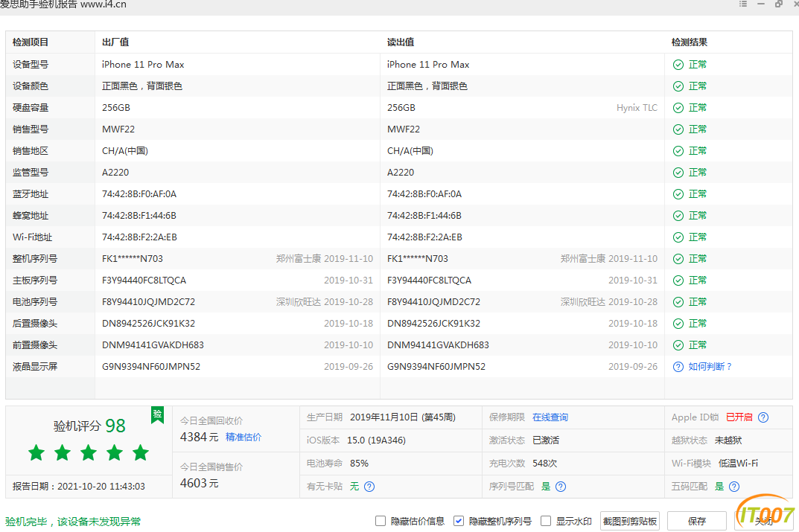Click the factory serial FK1******N703
799x532 pixels.
coord(133,259)
